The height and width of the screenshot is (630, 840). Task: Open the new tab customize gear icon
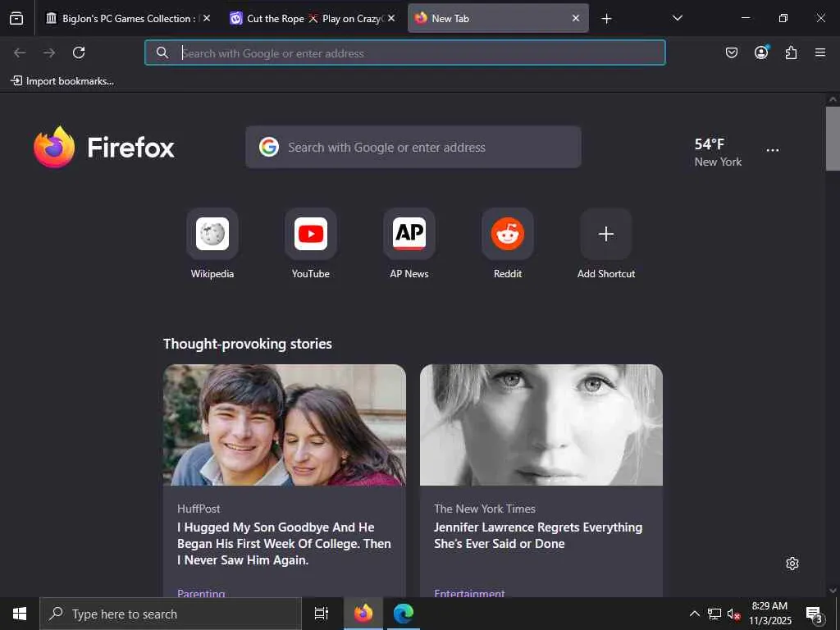(x=792, y=564)
